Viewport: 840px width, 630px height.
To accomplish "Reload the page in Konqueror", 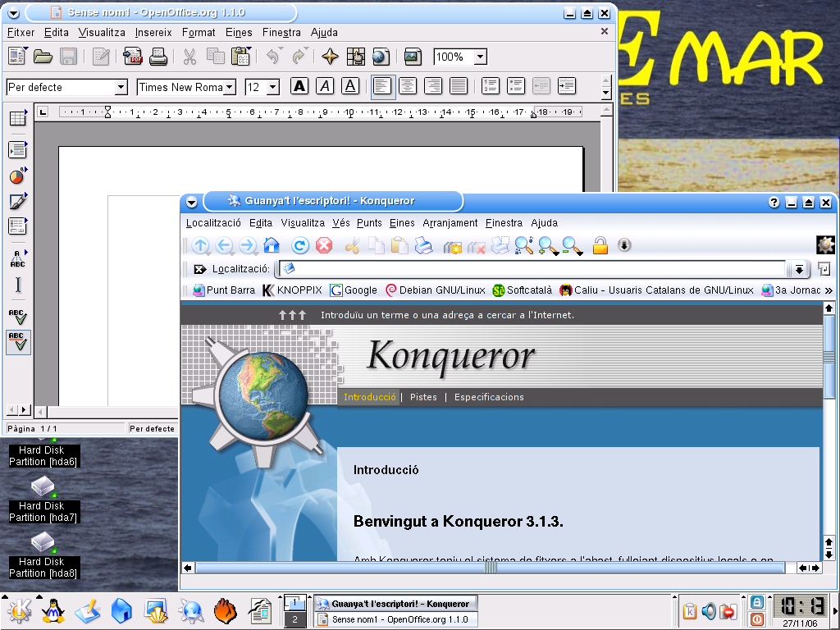I will coord(300,245).
